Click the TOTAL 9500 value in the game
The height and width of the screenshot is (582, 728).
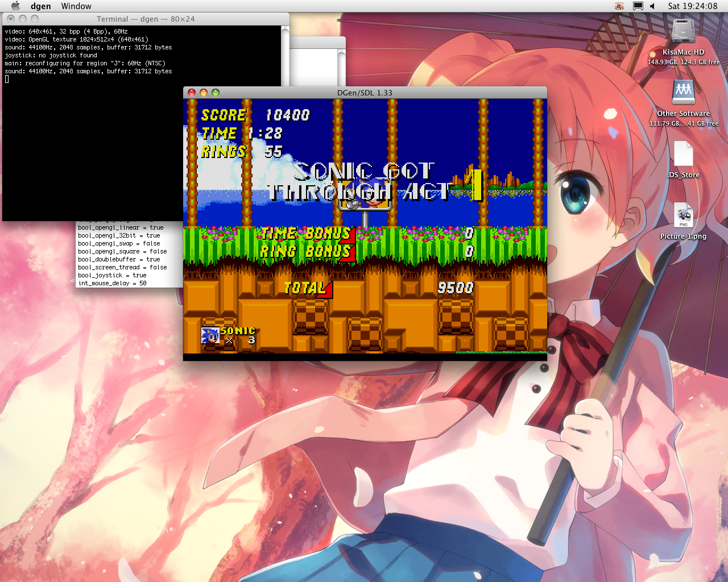coord(456,288)
